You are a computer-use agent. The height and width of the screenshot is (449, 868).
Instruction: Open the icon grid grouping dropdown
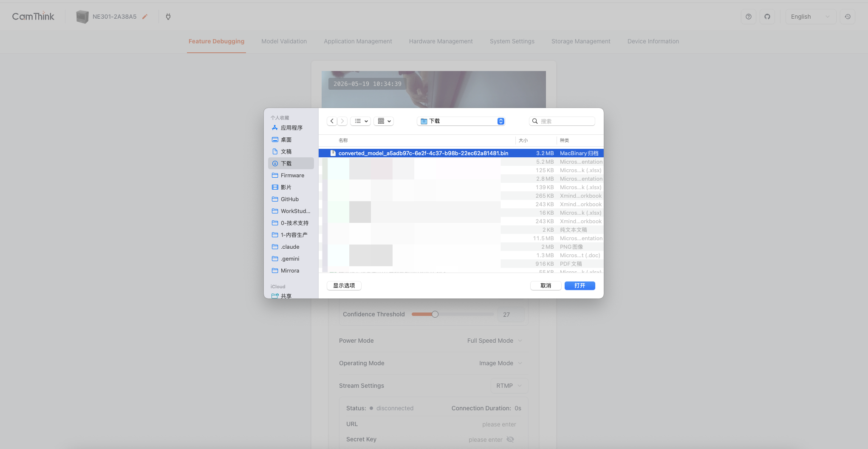[x=384, y=121]
